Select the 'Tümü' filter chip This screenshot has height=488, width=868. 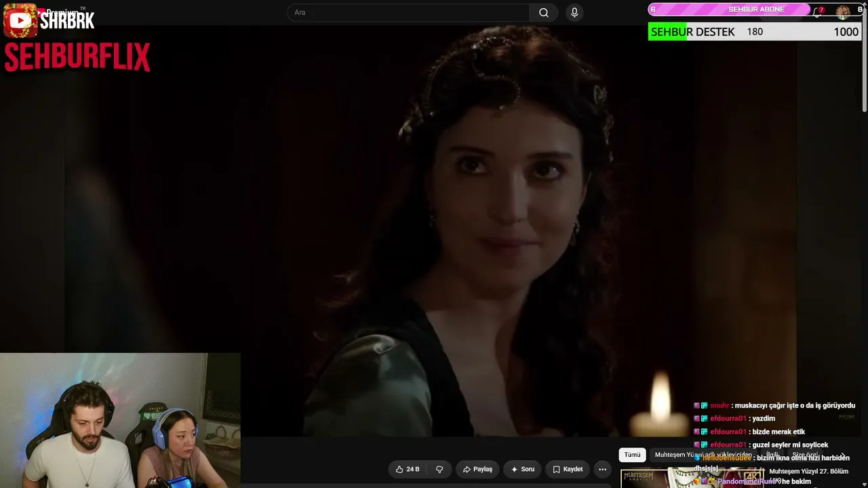pos(632,455)
